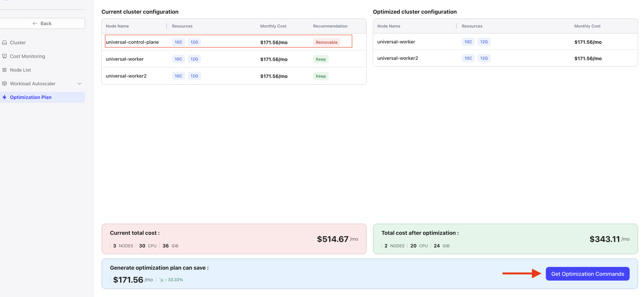Image resolution: width=644 pixels, height=297 pixels.
Task: Click the Get Optimization Commands button
Action: [587, 274]
